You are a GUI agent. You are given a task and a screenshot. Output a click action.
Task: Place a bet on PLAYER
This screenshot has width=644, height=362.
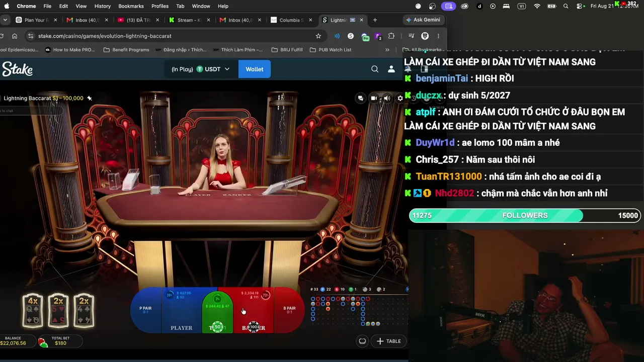(x=181, y=310)
